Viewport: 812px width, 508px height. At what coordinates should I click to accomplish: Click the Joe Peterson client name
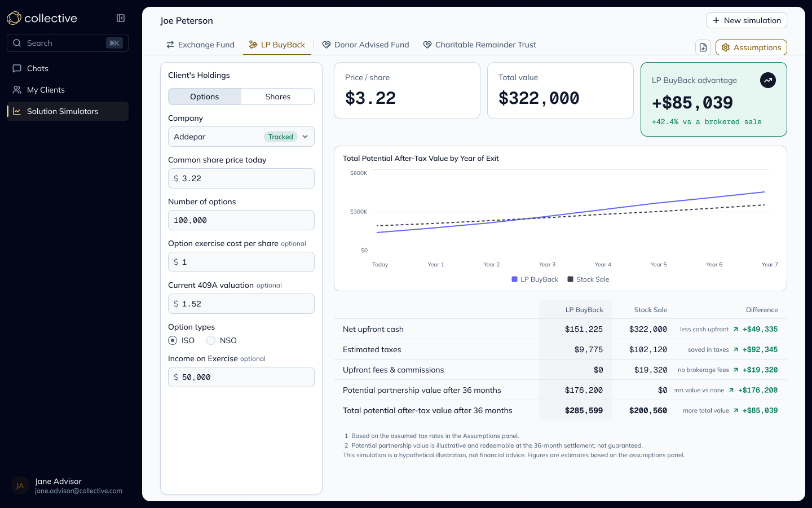(x=187, y=21)
